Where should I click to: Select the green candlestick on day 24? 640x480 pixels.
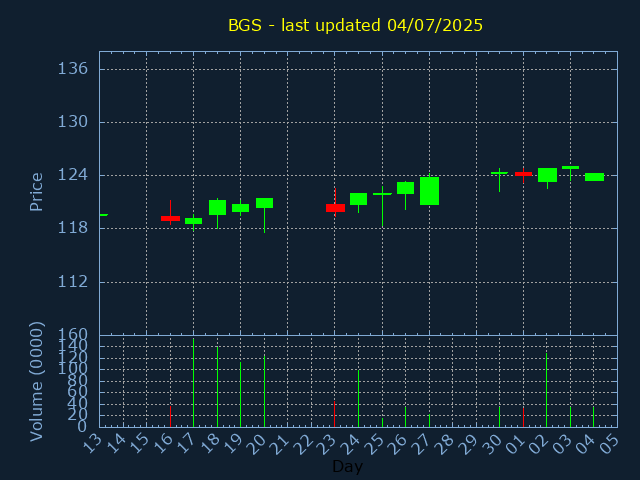point(358,199)
